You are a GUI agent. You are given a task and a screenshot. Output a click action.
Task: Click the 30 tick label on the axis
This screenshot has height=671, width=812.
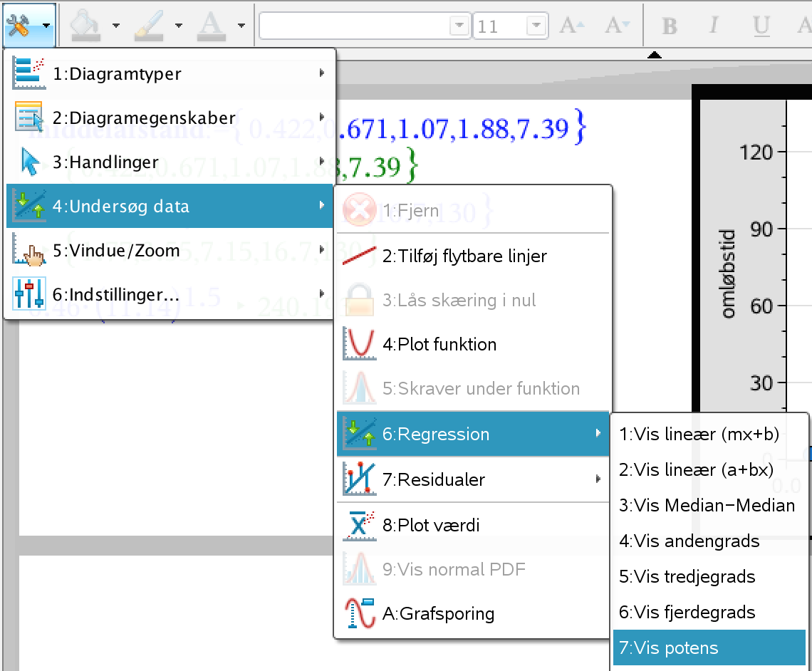point(761,383)
